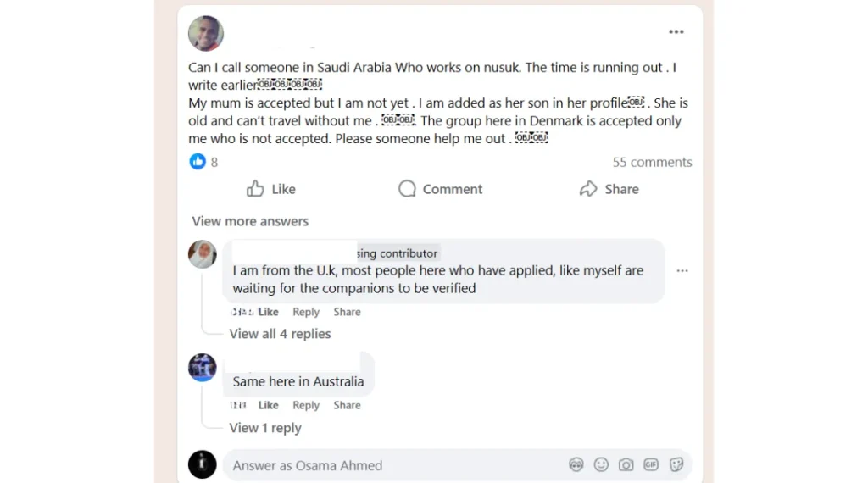Reply to the U.K. comment
This screenshot has width=868, height=483.
pos(306,312)
